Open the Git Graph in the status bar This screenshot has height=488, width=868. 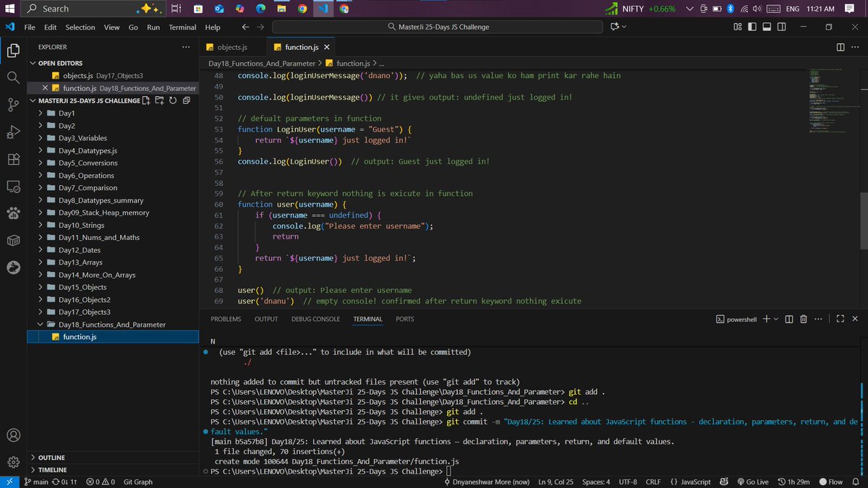click(137, 481)
